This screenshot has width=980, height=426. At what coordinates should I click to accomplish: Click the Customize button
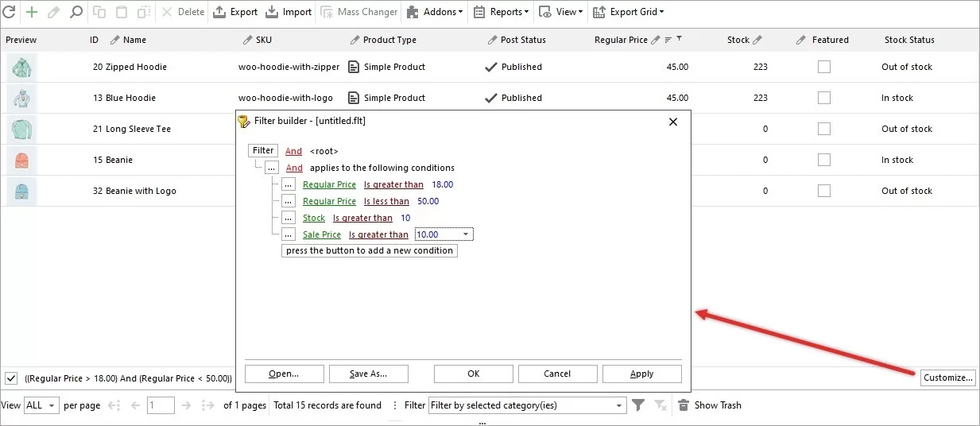click(x=948, y=378)
